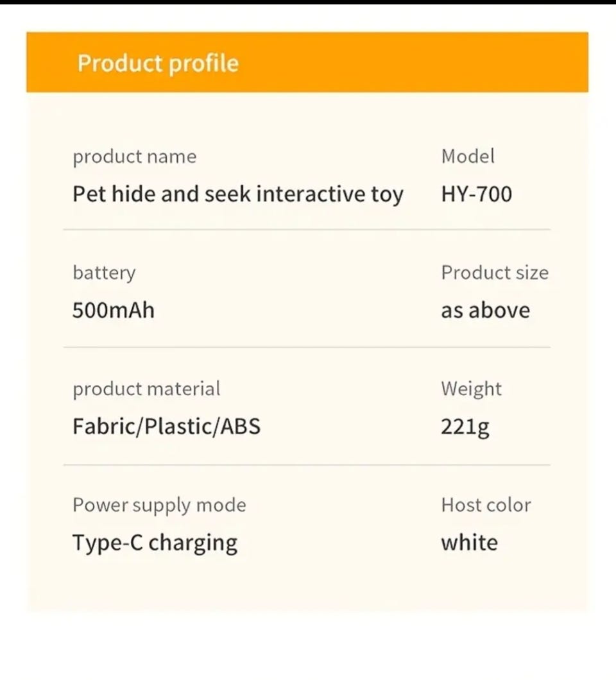The height and width of the screenshot is (680, 616).
Task: Click the "Host color" label
Action: point(486,505)
